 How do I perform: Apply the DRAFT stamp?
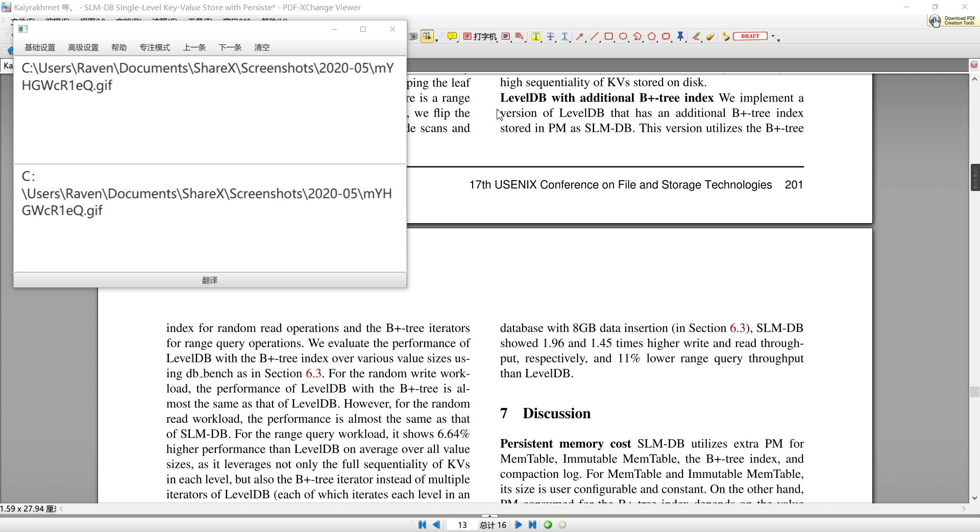pyautogui.click(x=750, y=36)
